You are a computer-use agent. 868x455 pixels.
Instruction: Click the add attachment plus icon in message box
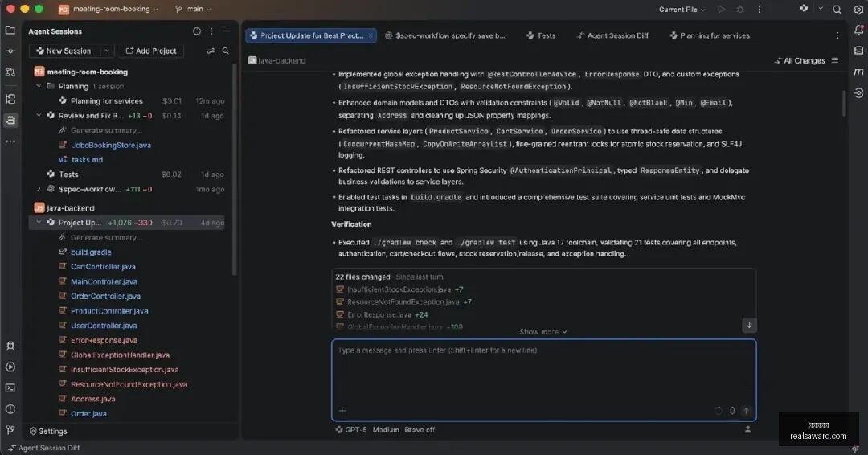(342, 410)
